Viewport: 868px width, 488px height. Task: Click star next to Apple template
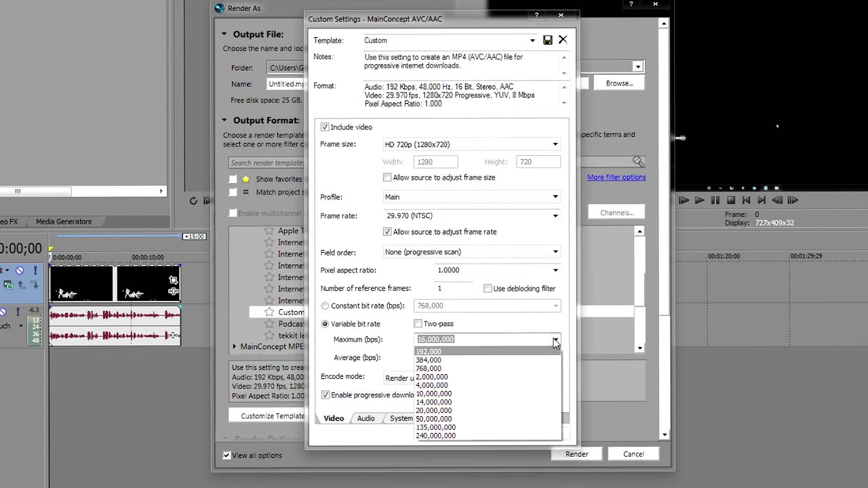coord(269,231)
